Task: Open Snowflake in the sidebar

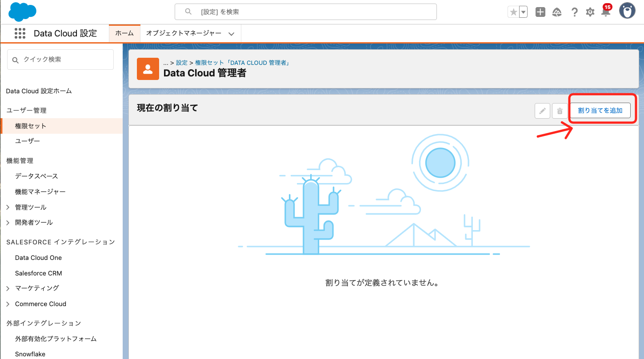Action: [x=30, y=354]
